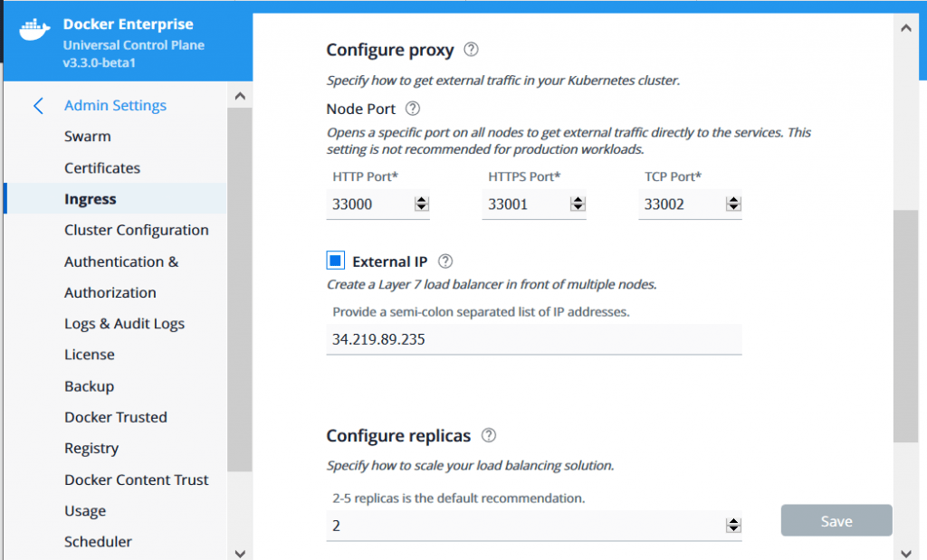Screen dimensions: 927x560
Task: Click the sidebar scrollbar thumb
Action: pos(239,289)
